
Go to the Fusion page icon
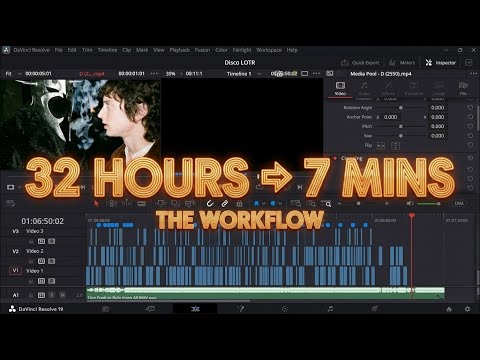coord(240,309)
